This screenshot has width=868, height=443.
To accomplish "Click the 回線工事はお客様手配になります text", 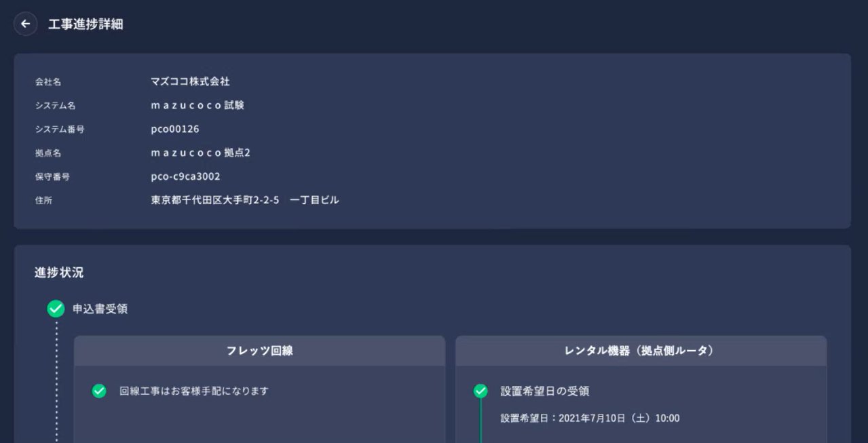I will (x=194, y=391).
